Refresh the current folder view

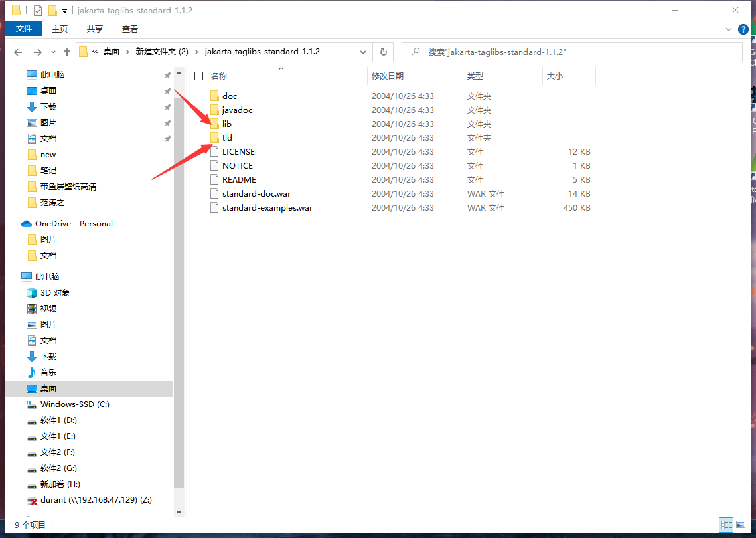383,52
